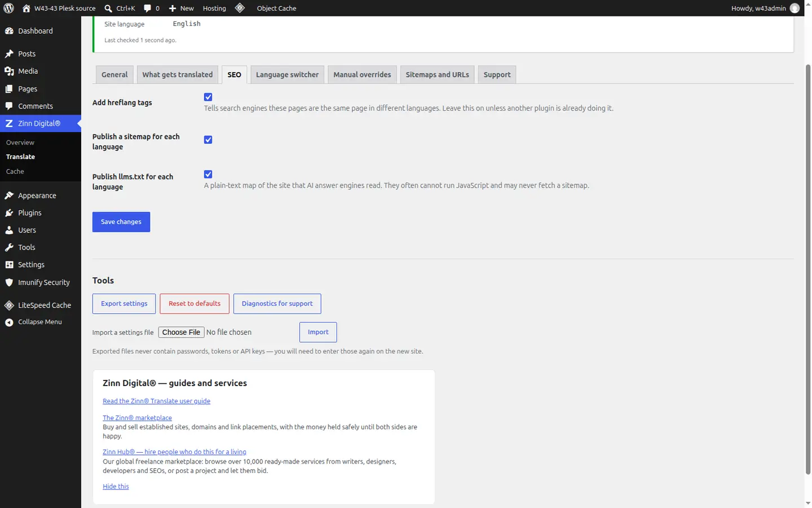Switch to the General tab

tap(114, 75)
